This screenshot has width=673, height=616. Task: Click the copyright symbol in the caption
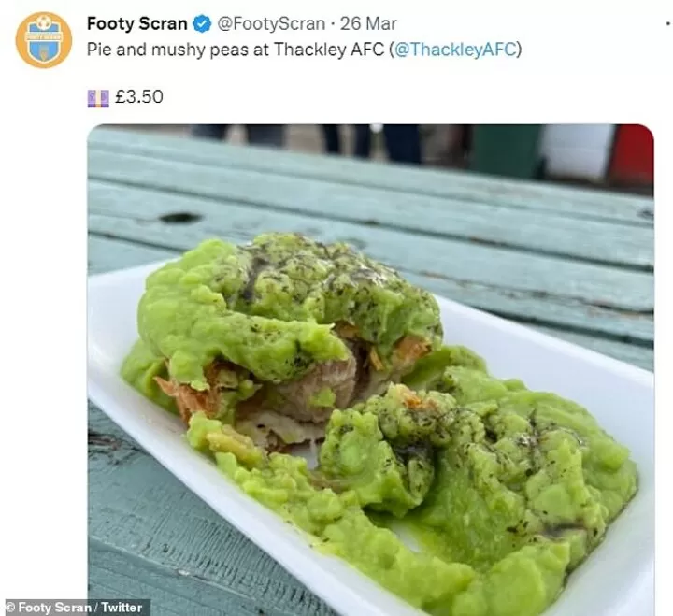10,608
